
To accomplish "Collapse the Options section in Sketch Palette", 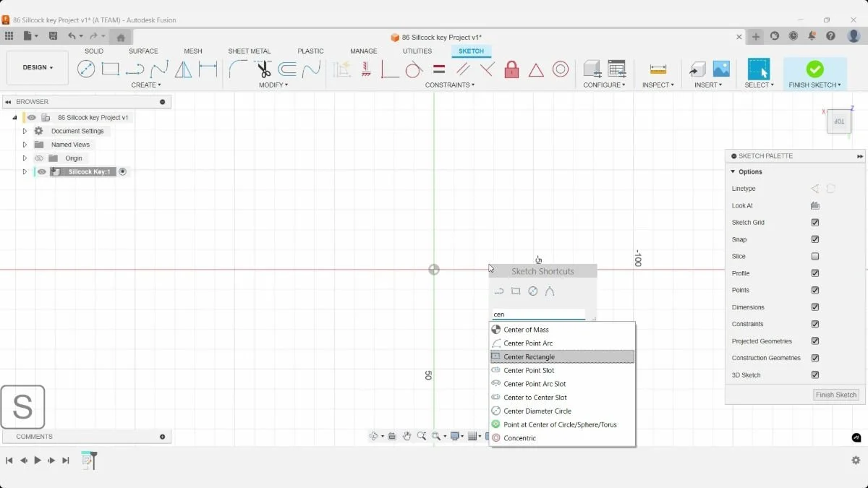I will point(733,172).
